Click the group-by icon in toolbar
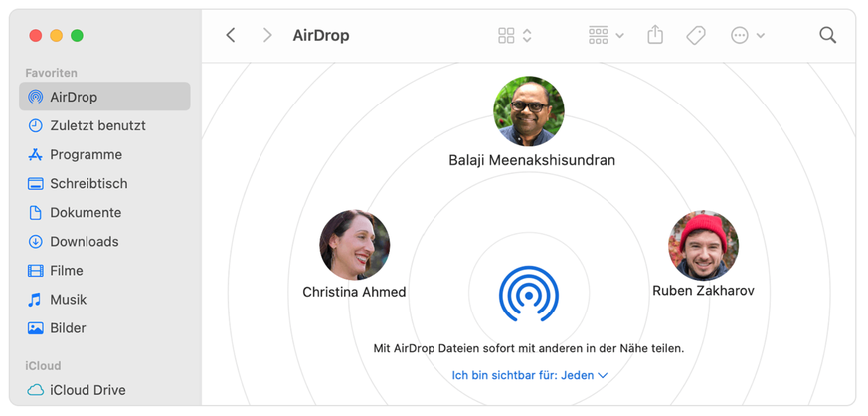This screenshot has height=416, width=868. [x=598, y=36]
